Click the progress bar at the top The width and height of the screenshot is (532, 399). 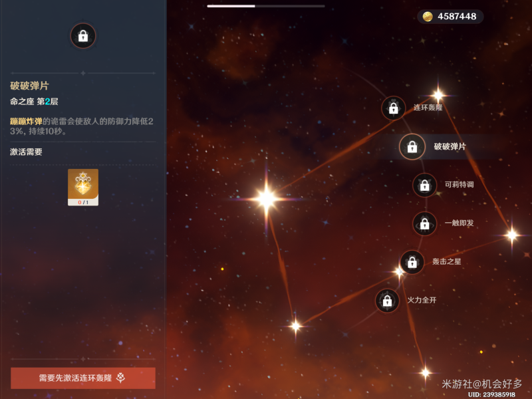(266, 6)
